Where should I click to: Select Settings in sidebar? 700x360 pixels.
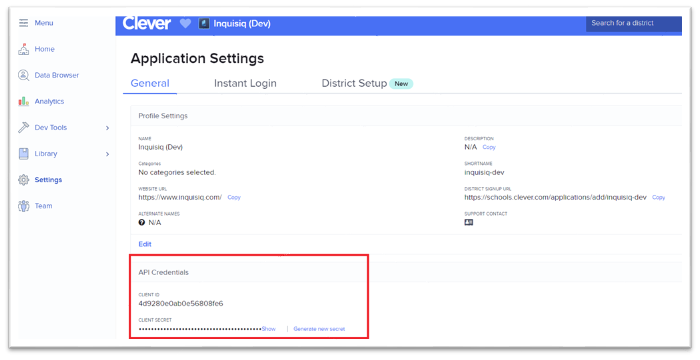(48, 180)
